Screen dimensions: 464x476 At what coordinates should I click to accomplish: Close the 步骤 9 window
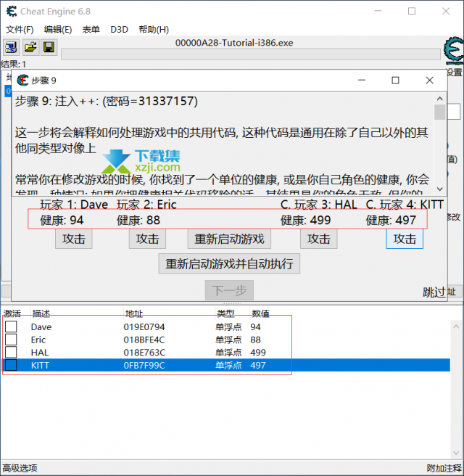[430, 80]
